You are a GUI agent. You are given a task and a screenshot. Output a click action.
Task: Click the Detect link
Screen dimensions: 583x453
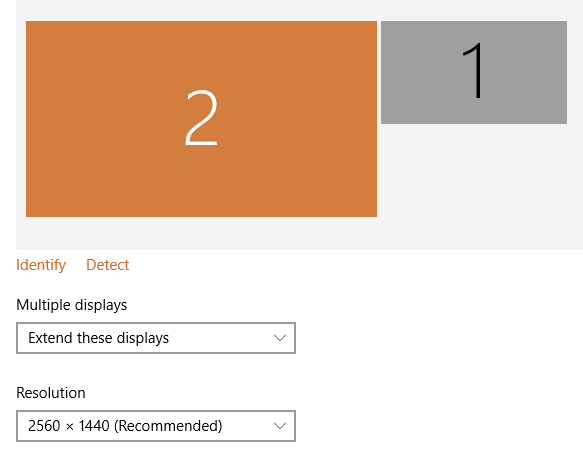107,265
